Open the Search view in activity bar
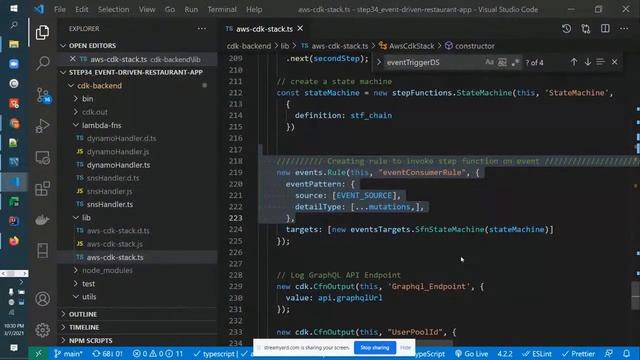This screenshot has height=360, width=640. 42,63
